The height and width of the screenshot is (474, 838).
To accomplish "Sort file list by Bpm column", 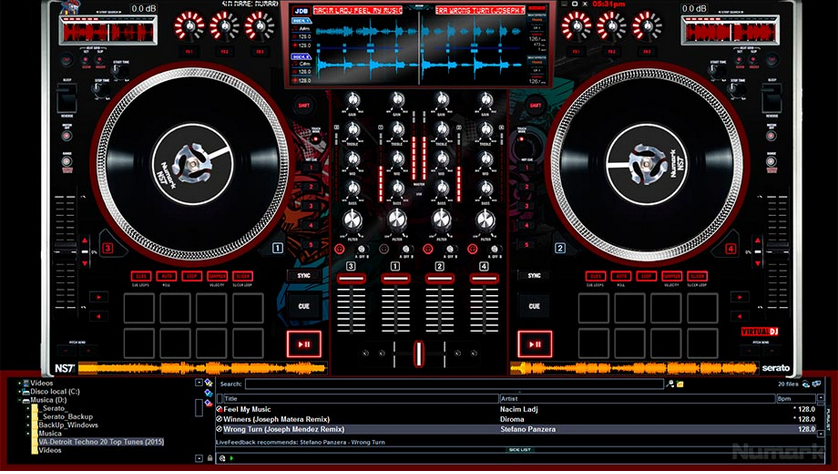I will pos(796,399).
